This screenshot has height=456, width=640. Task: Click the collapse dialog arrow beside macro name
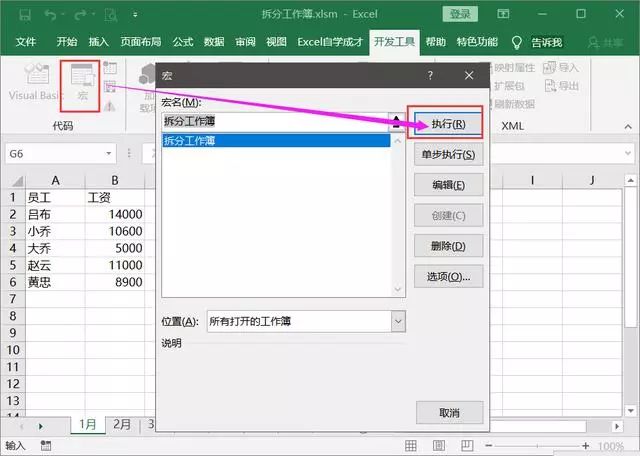396,122
